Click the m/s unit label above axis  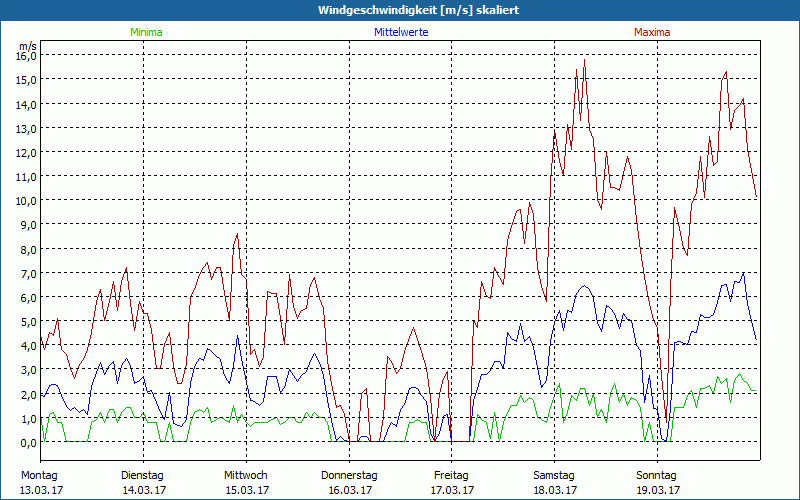pos(28,46)
